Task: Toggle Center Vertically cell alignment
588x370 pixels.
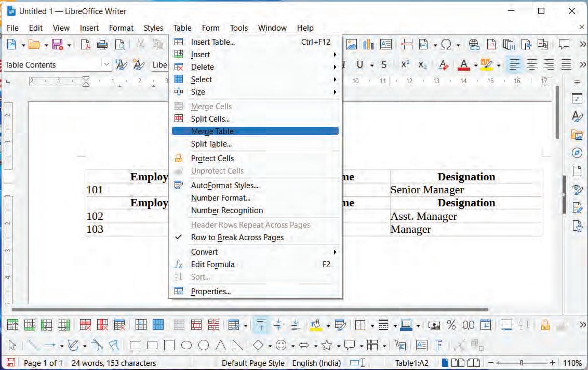Action: click(x=278, y=325)
